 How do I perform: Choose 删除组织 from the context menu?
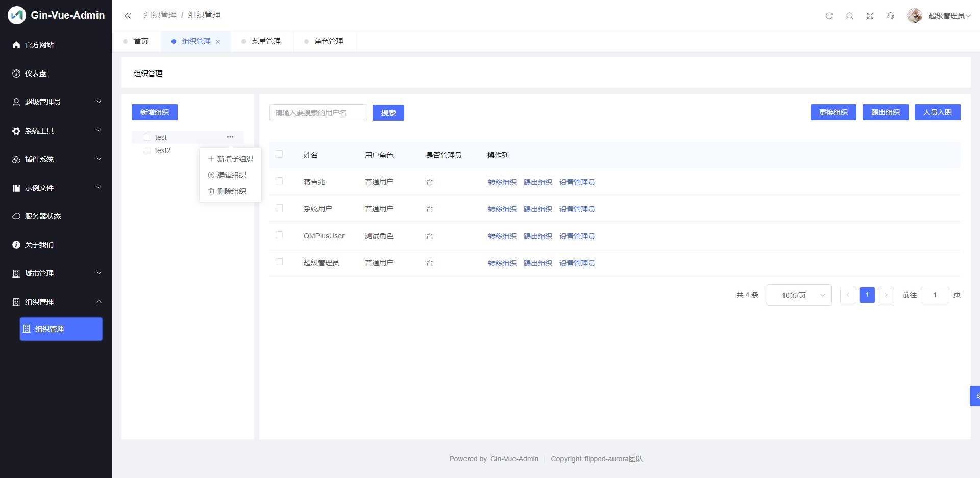coord(231,191)
